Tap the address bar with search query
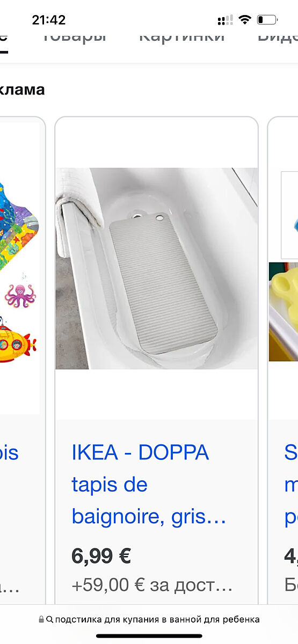This screenshot has height=644, width=298. (149, 619)
